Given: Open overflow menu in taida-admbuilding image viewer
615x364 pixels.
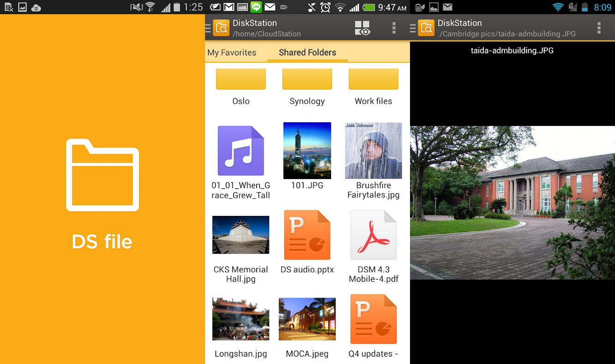Looking at the screenshot, I should point(599,28).
